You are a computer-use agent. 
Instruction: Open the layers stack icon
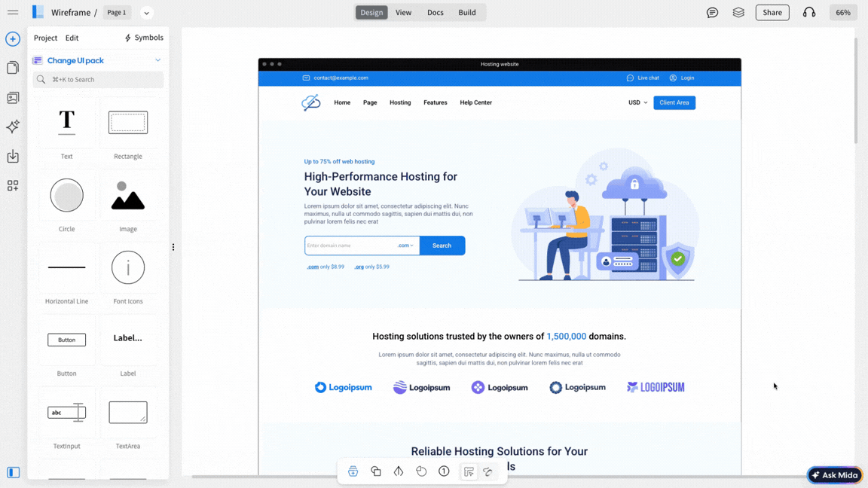coord(738,13)
